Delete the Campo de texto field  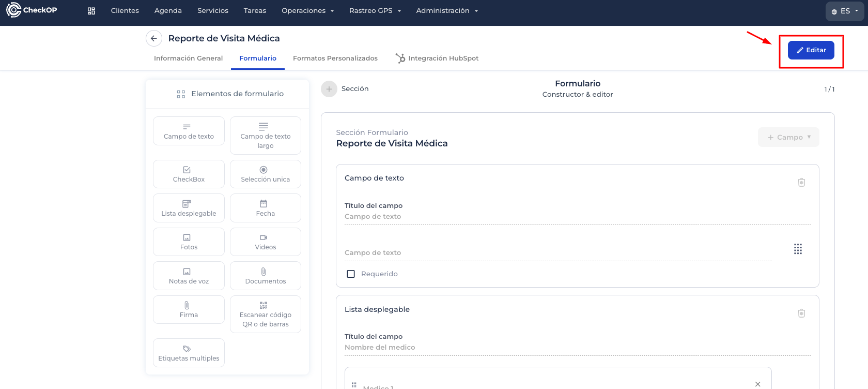[801, 182]
